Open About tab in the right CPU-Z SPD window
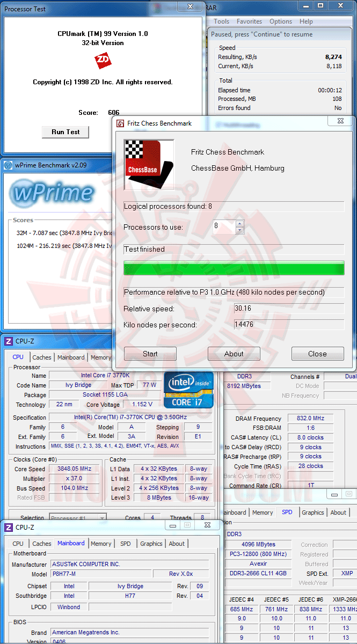 pyautogui.click(x=338, y=513)
